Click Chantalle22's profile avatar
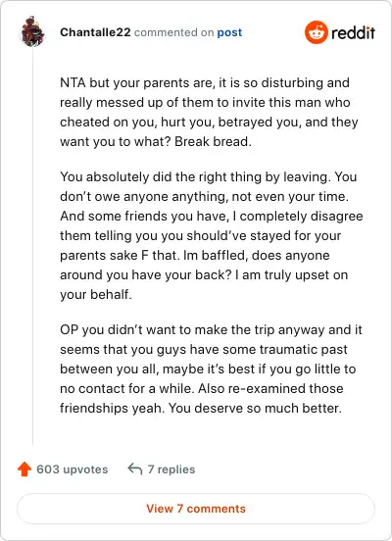This screenshot has width=392, height=541. [32, 31]
